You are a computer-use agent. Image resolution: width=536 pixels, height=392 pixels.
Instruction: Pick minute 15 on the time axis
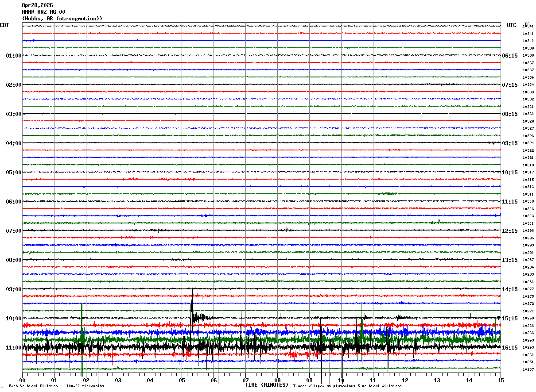(x=501, y=380)
